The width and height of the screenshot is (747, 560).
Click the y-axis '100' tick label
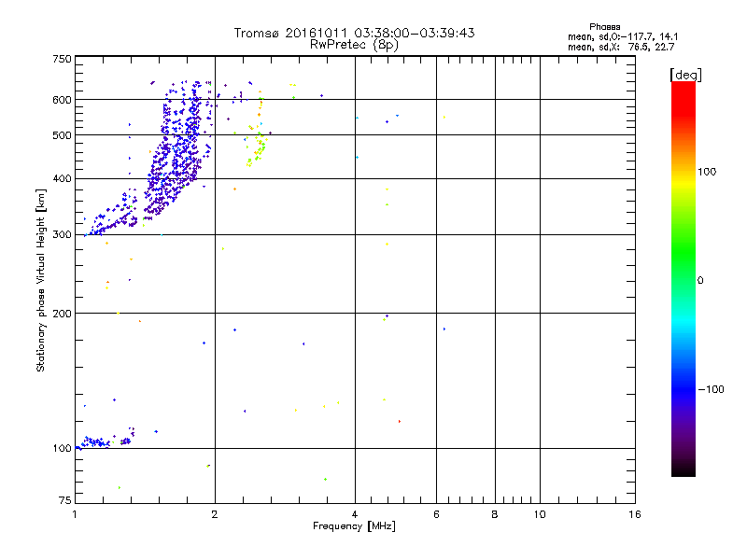[x=62, y=449]
